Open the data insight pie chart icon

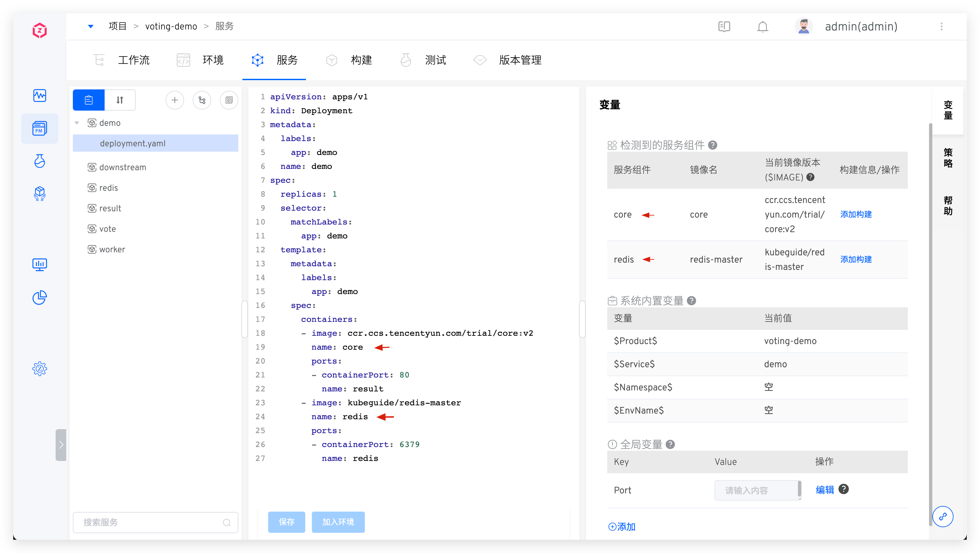pyautogui.click(x=40, y=298)
